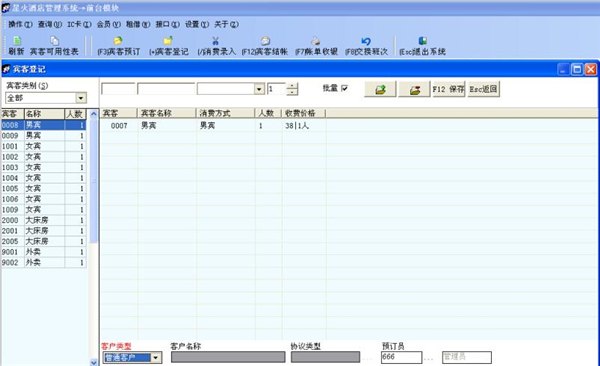Click the first green folder icon button
The image size is (600, 366).
380,89
